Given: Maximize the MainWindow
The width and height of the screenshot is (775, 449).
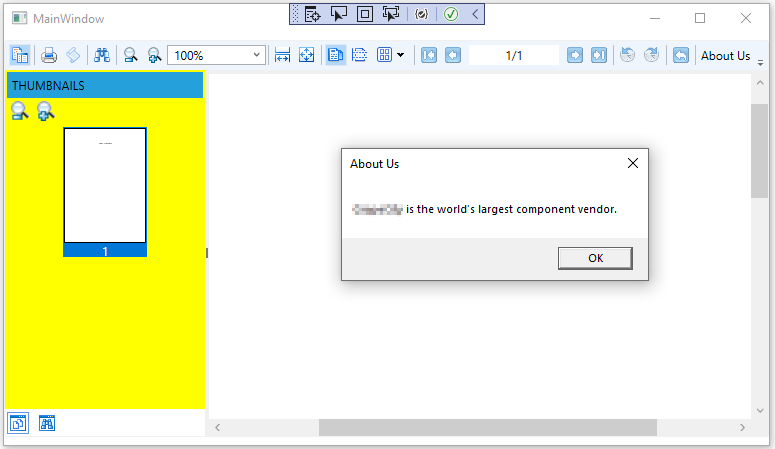Looking at the screenshot, I should [700, 18].
